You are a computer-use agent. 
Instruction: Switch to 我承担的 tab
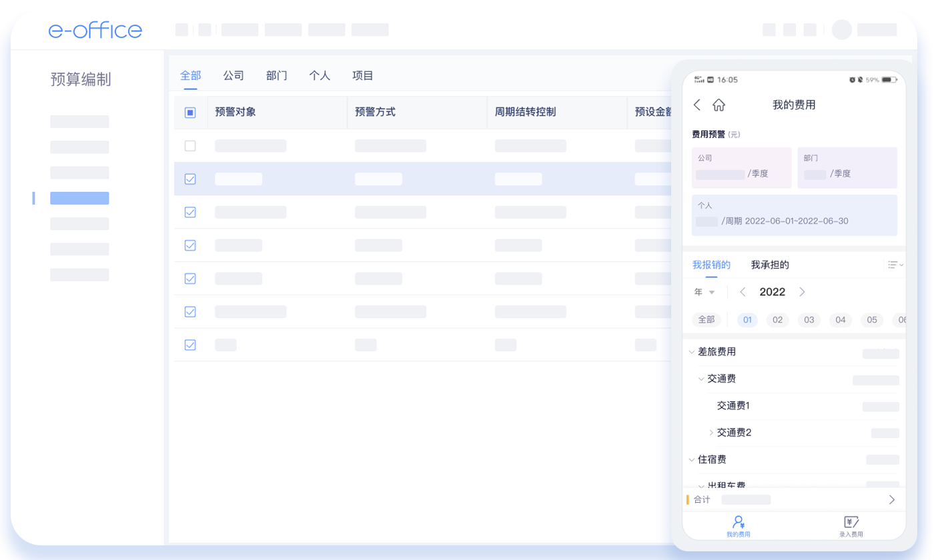(770, 265)
